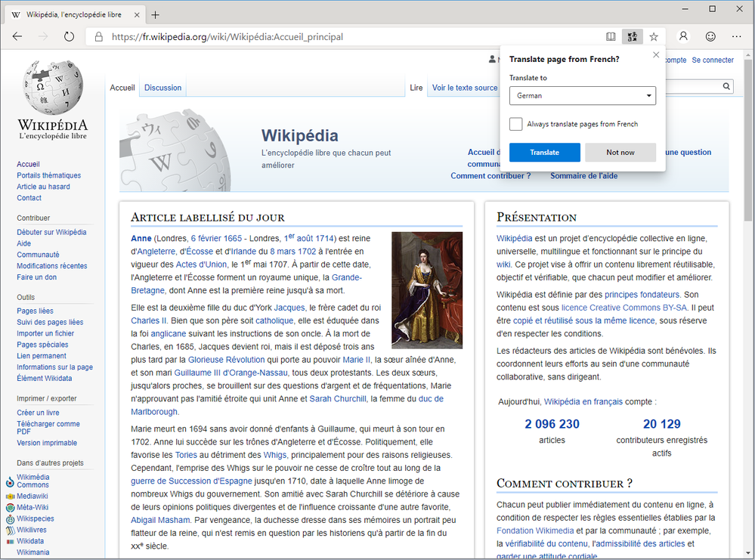This screenshot has width=755, height=560.
Task: Click the licence Creative Commons BY-SA link
Action: point(624,308)
